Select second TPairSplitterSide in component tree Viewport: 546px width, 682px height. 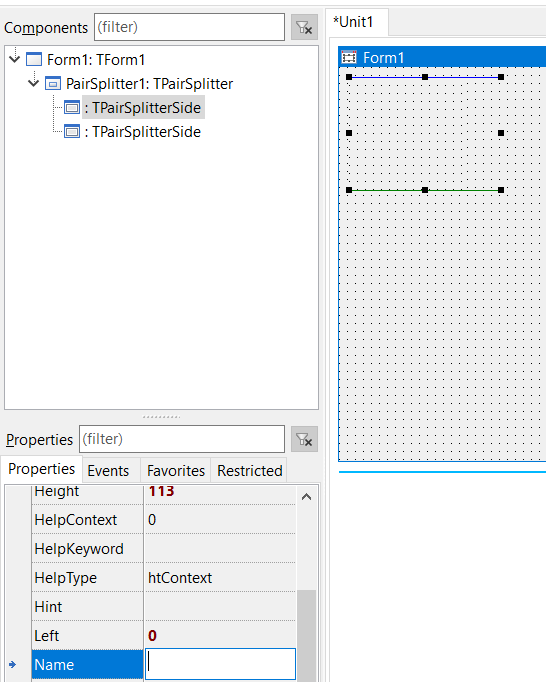(143, 132)
